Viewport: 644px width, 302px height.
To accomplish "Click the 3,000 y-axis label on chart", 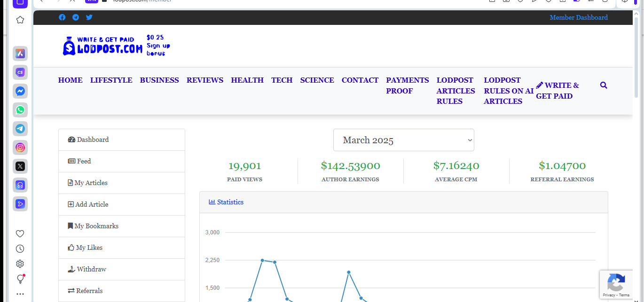I will coord(212,232).
